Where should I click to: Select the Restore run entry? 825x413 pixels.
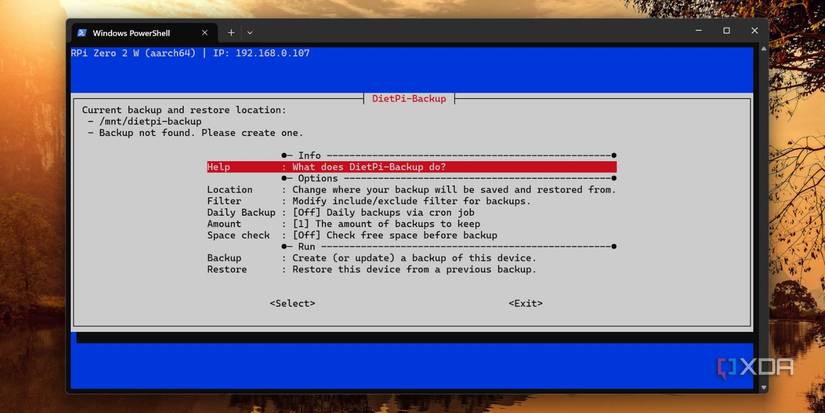371,269
